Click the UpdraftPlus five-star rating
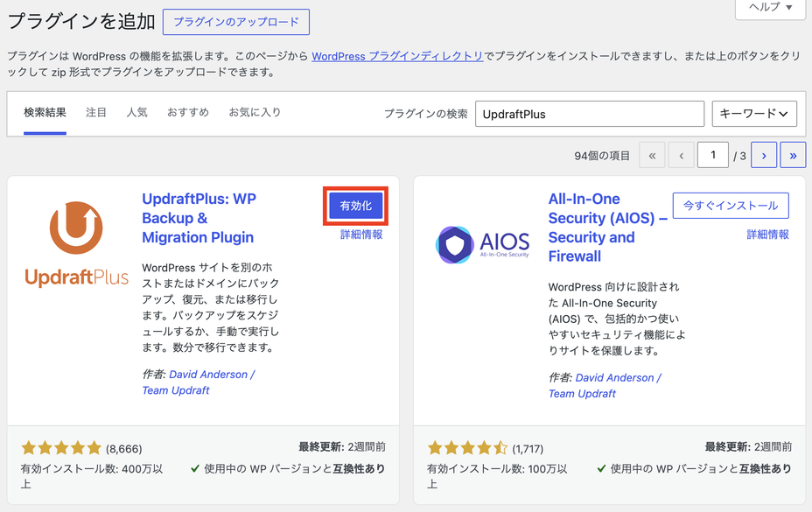 [61, 448]
